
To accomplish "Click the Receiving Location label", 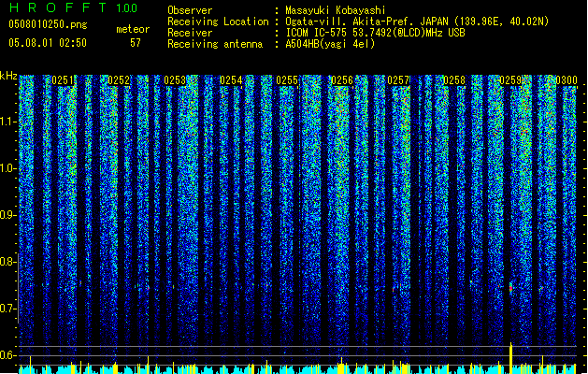I will point(218,22).
